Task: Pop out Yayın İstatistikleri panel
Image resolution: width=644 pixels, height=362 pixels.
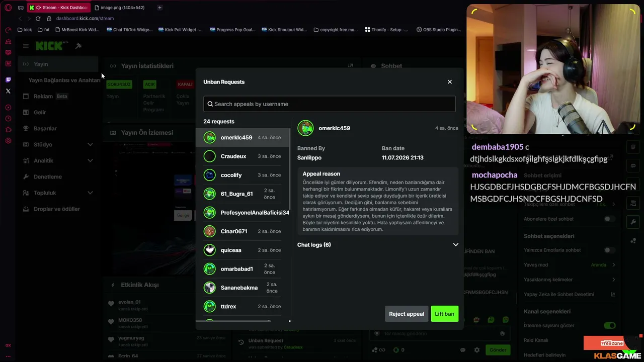Action: coord(351,66)
